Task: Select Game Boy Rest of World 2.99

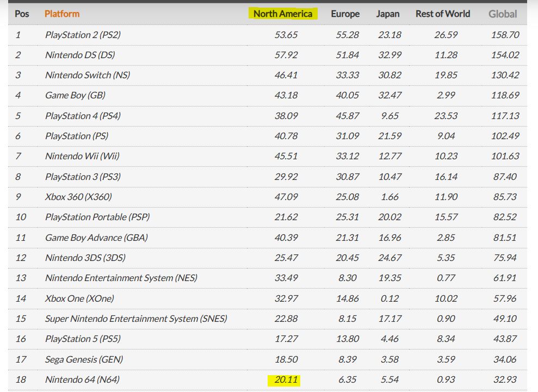Action: pyautogui.click(x=446, y=95)
